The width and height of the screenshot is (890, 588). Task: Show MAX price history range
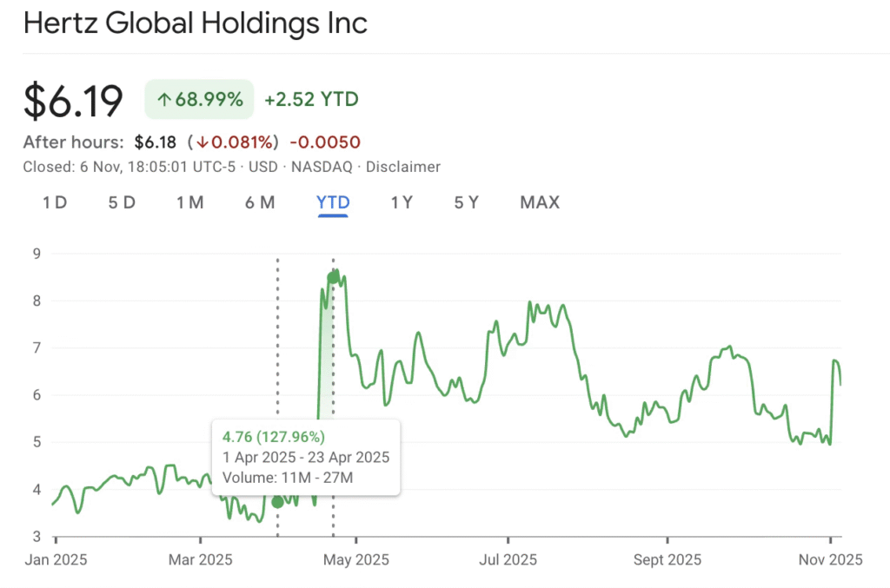click(x=540, y=202)
